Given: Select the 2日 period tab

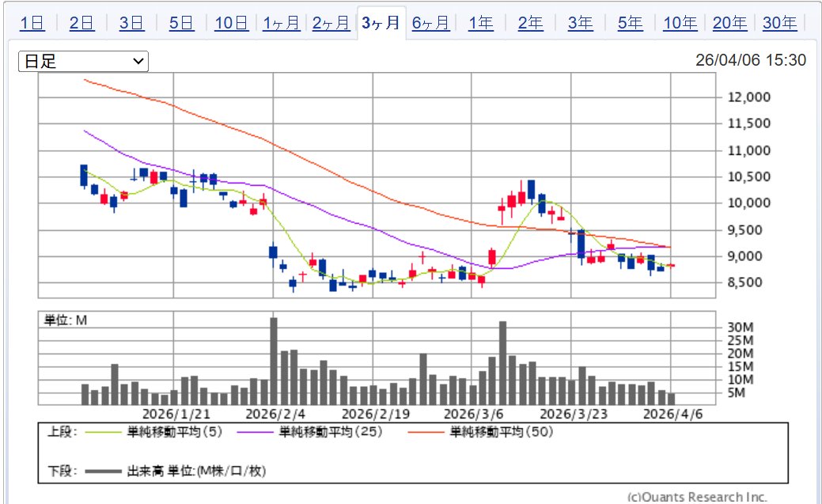Looking at the screenshot, I should (81, 23).
